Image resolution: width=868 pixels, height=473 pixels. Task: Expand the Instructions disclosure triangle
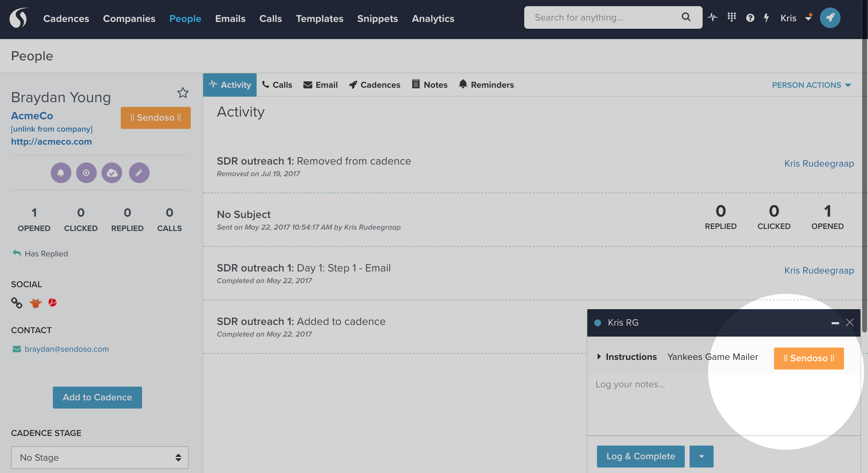coord(599,356)
